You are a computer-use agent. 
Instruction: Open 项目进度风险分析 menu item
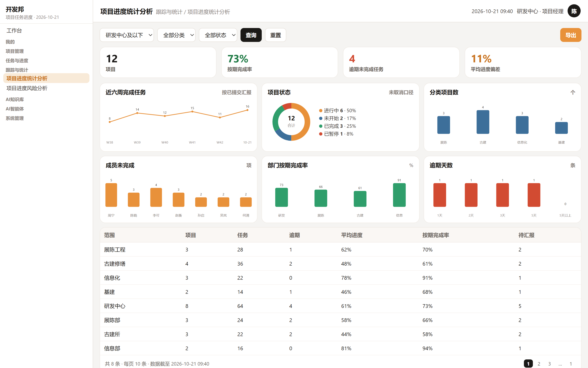pos(46,88)
